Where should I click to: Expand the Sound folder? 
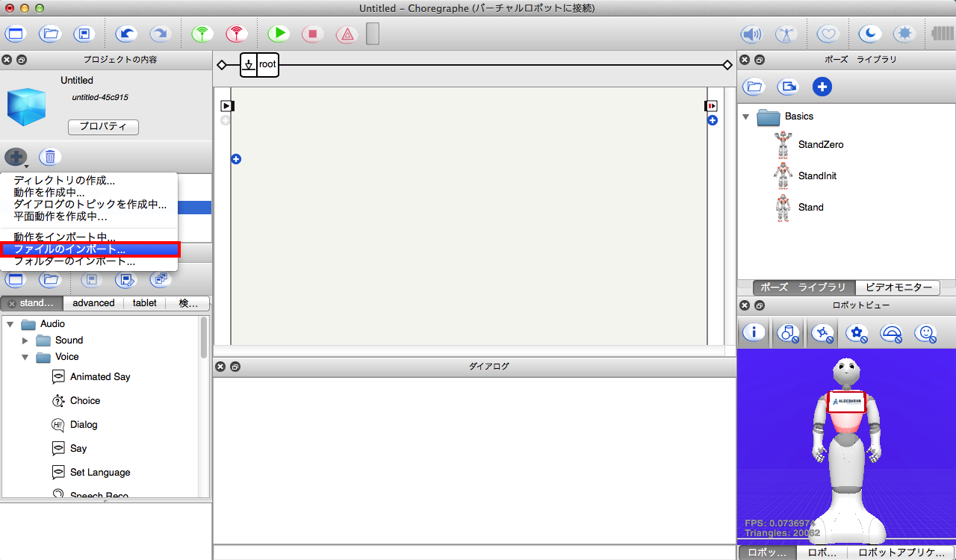click(x=25, y=340)
